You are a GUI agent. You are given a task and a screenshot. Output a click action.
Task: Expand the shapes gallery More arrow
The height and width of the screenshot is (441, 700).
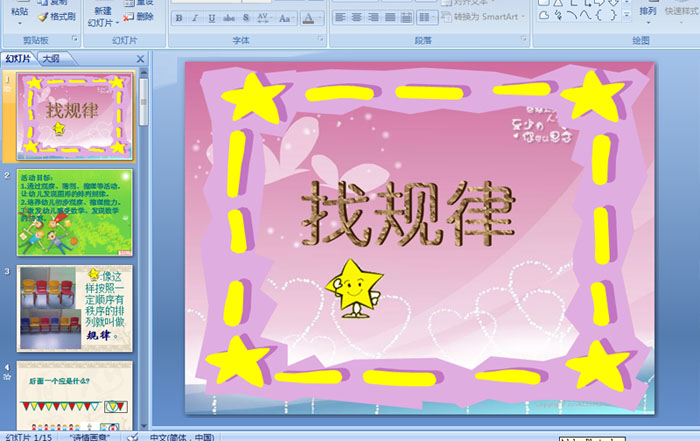point(626,15)
